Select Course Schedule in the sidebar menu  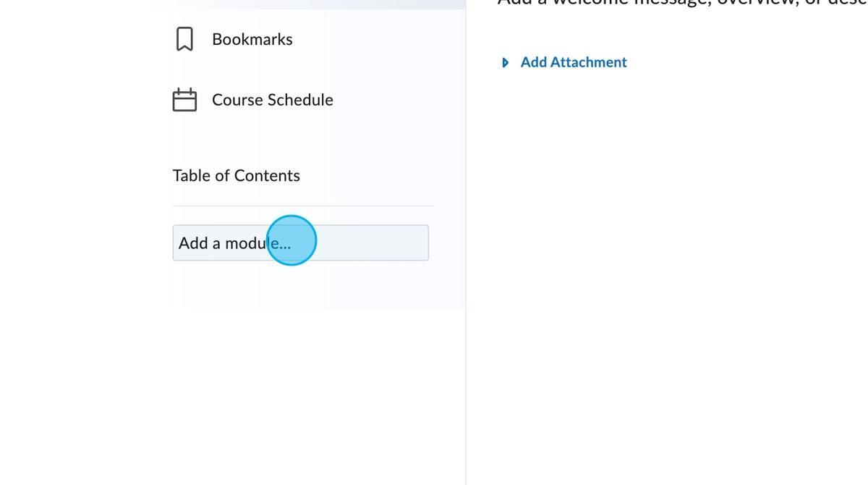click(x=273, y=99)
